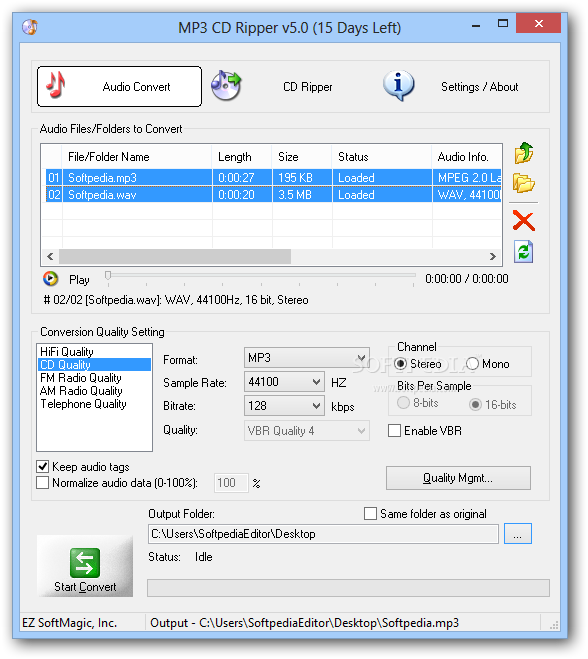Minimize the MP3 CD Ripper window
The height and width of the screenshot is (659, 588).
click(476, 26)
